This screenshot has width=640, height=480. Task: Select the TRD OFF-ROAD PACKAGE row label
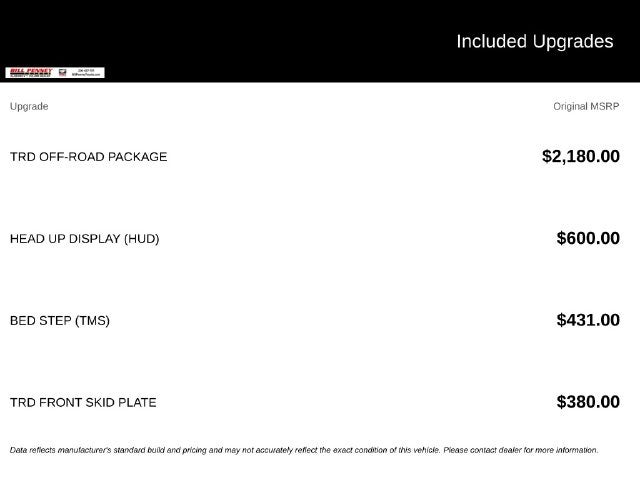(89, 157)
